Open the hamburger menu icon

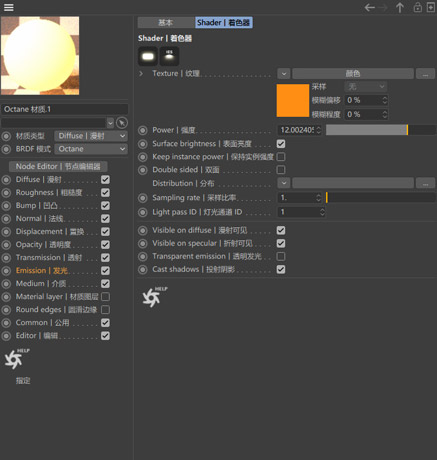click(9, 7)
